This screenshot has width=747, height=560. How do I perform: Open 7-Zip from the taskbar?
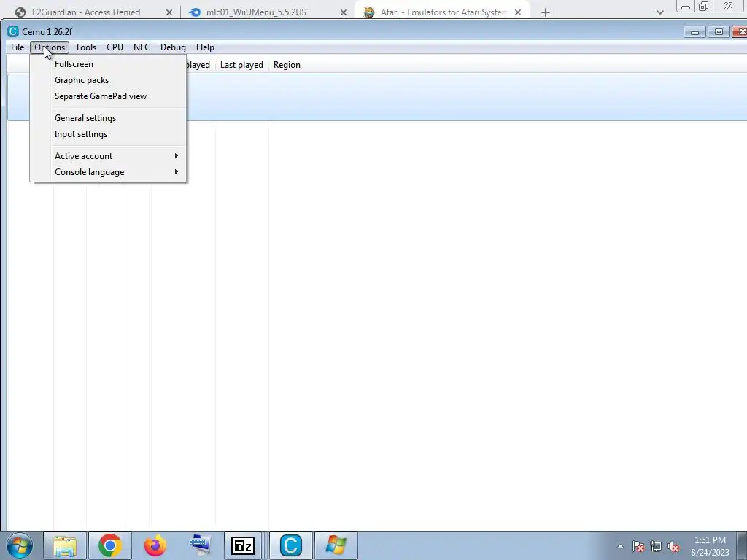(x=243, y=545)
